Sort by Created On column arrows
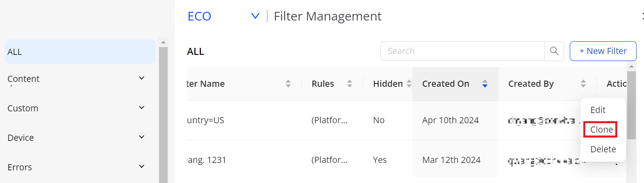Screen dimensions: 644x183 coord(485,84)
